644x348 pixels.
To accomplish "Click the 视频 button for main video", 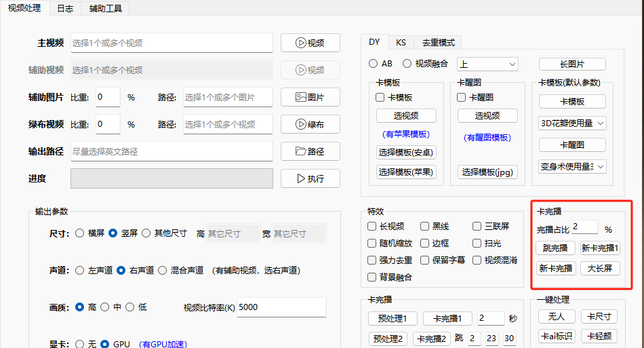I will (310, 43).
